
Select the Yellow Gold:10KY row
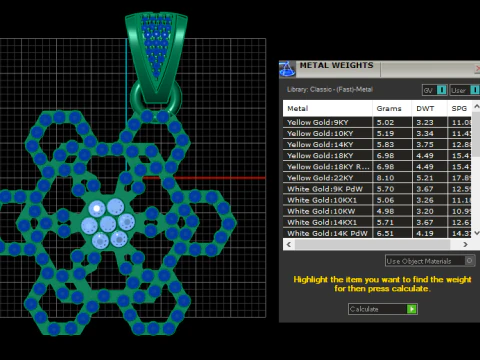pos(377,133)
